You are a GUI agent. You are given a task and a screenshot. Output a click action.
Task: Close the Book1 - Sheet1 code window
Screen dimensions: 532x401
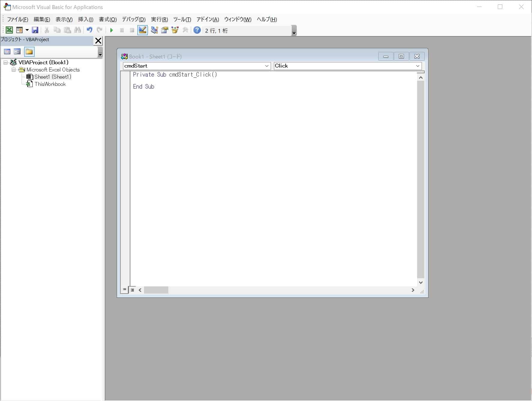[417, 56]
